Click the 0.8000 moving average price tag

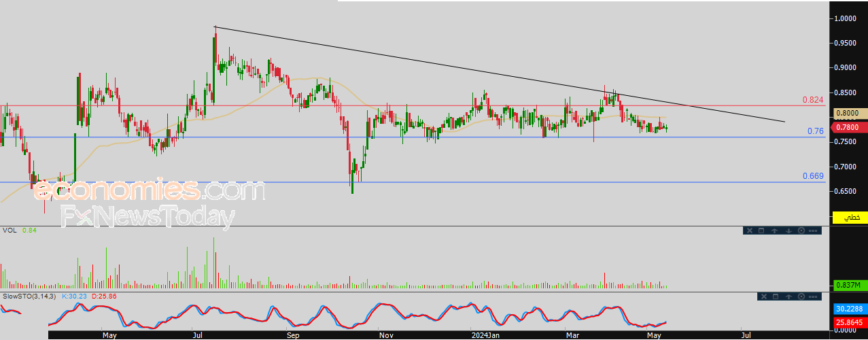pos(849,114)
